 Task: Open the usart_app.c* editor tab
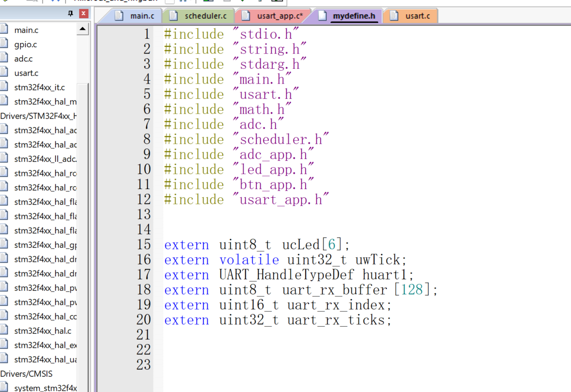click(x=273, y=16)
